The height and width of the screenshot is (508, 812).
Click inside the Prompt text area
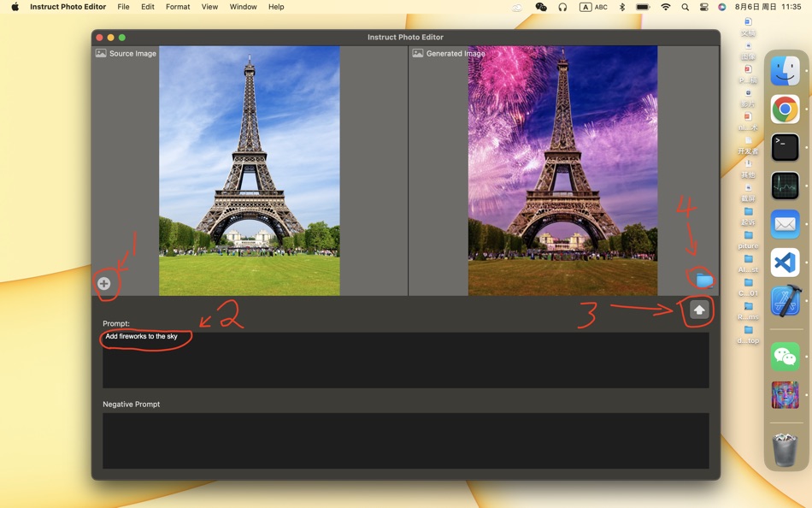pos(405,360)
